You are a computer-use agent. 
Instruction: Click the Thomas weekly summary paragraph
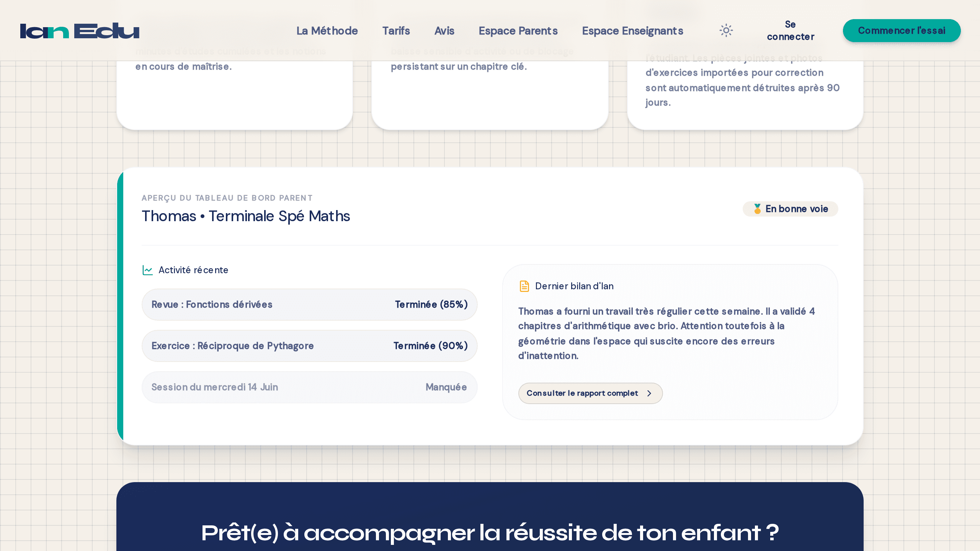(666, 333)
